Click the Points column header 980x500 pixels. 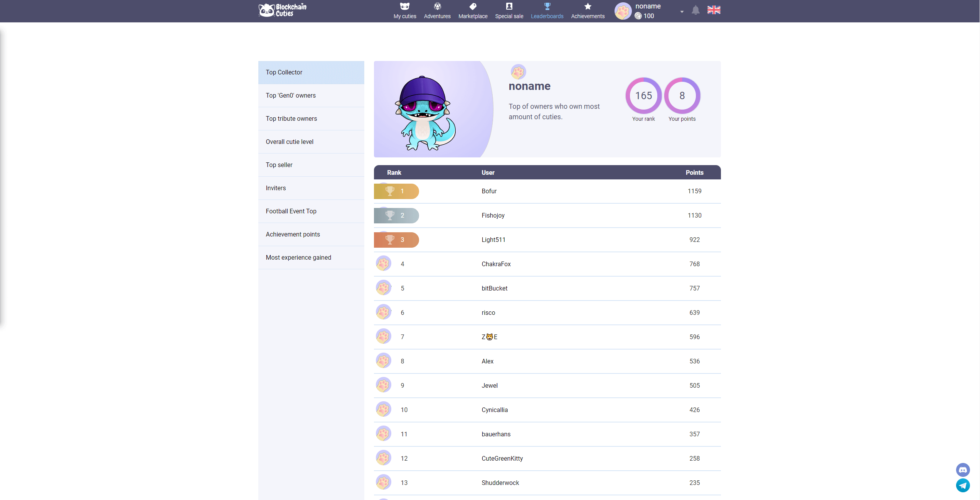click(x=694, y=173)
